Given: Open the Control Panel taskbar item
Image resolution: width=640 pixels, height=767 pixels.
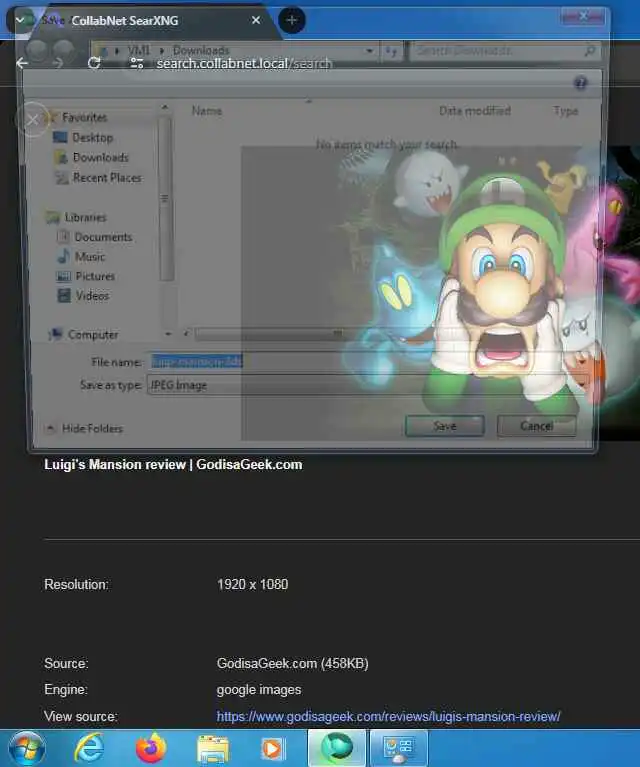Looking at the screenshot, I should [x=399, y=748].
